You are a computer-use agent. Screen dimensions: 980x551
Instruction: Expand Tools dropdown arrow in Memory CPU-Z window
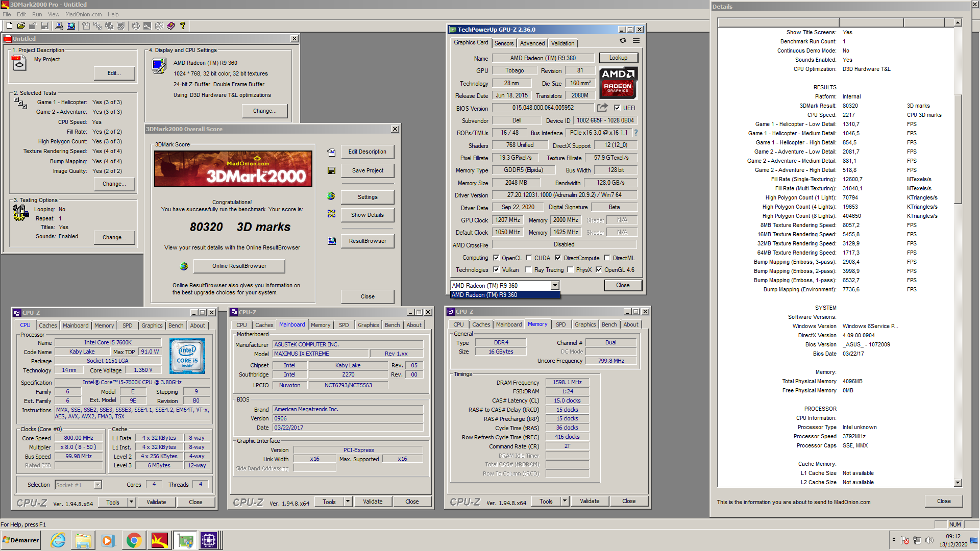pos(565,501)
